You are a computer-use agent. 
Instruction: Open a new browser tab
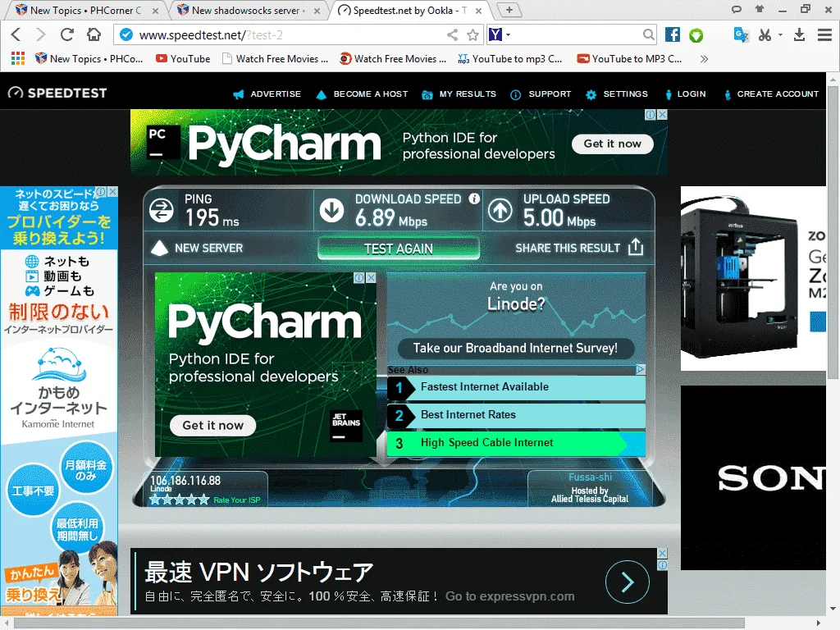(509, 10)
